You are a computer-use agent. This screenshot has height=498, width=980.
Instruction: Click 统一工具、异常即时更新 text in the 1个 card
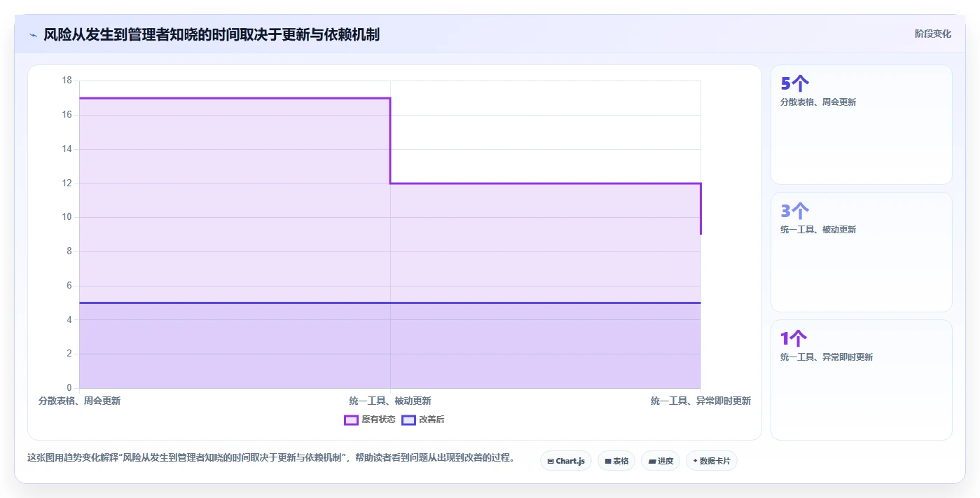[827, 357]
